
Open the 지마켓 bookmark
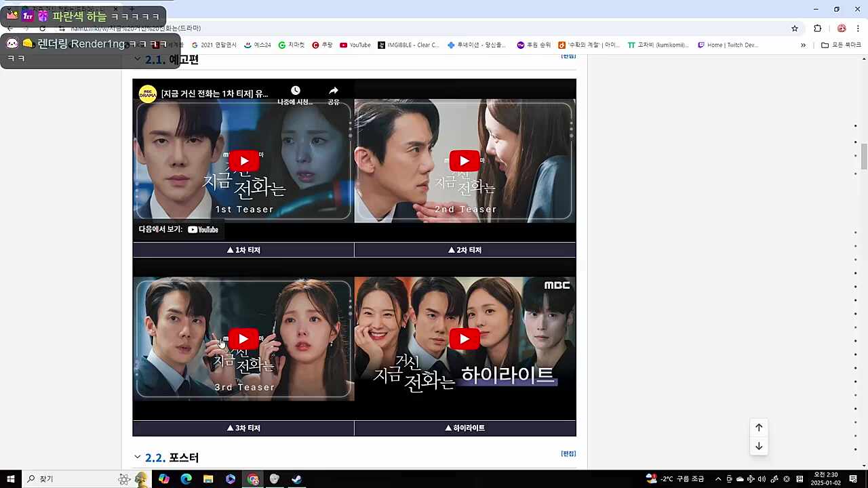tap(292, 45)
